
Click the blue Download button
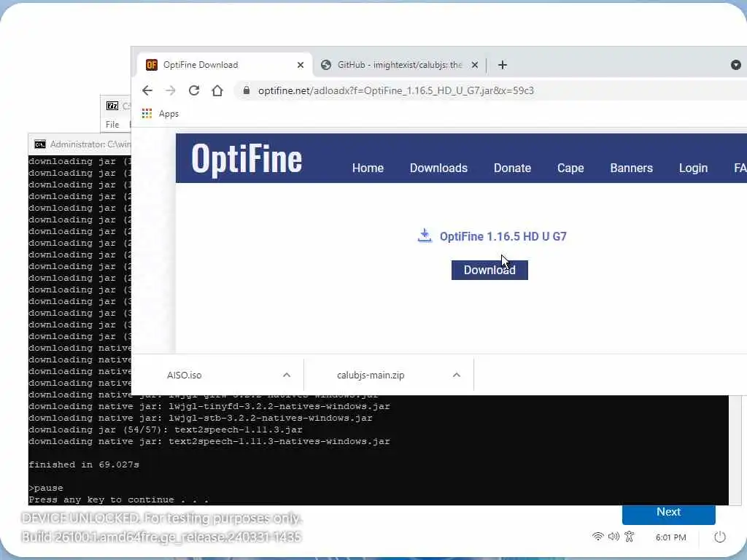pos(489,270)
